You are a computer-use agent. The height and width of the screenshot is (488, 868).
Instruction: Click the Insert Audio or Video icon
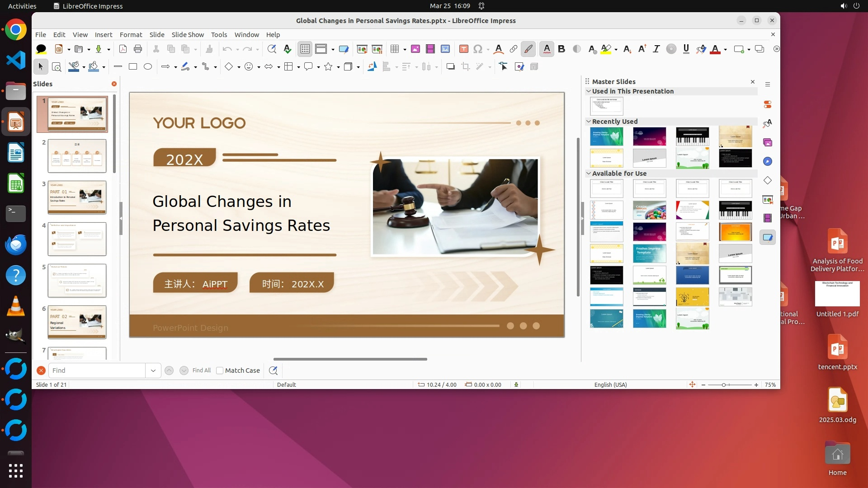pos(430,49)
